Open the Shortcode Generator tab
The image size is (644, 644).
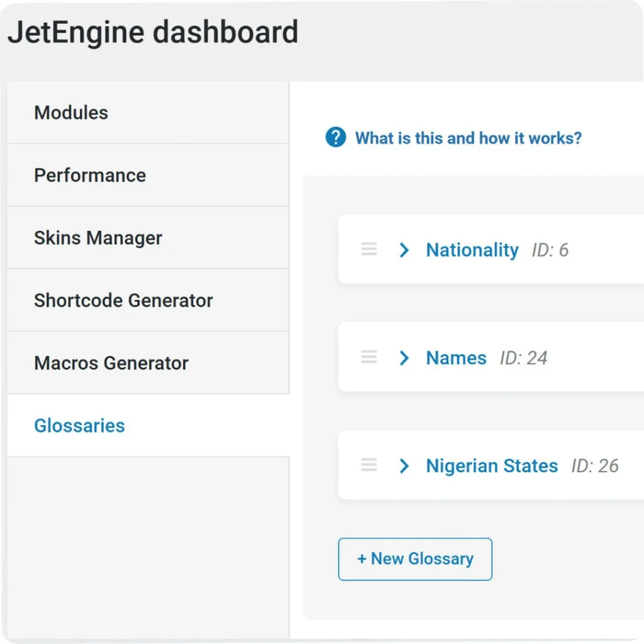[148, 300]
